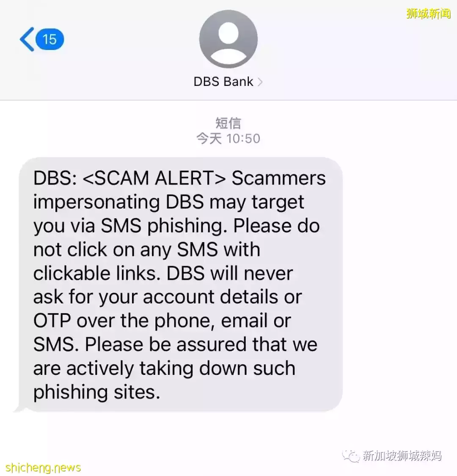This screenshot has width=457, height=476.
Task: Click the <SCAM ALERT> text in message
Action: pos(154,178)
